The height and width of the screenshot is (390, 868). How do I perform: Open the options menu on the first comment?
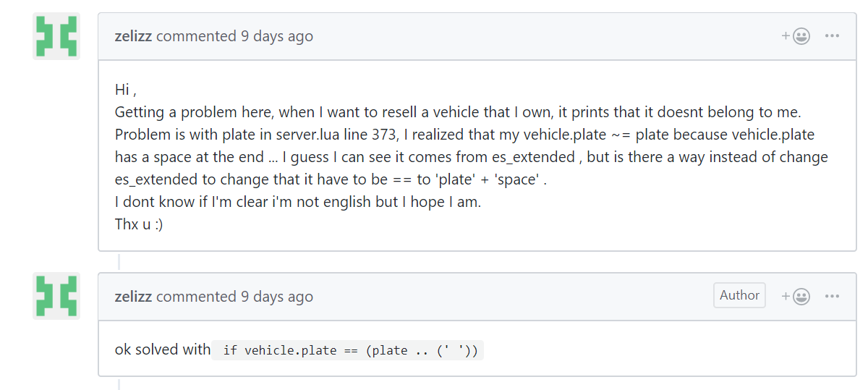(832, 36)
